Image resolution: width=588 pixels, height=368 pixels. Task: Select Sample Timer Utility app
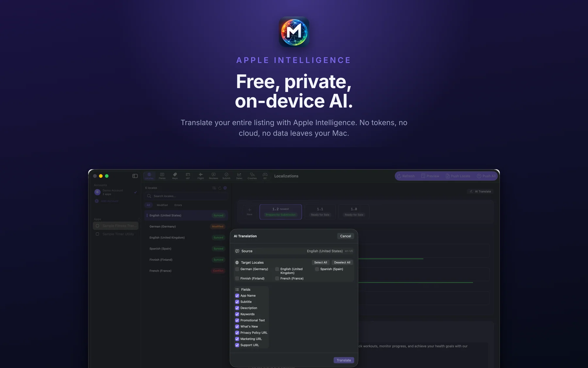click(116, 234)
